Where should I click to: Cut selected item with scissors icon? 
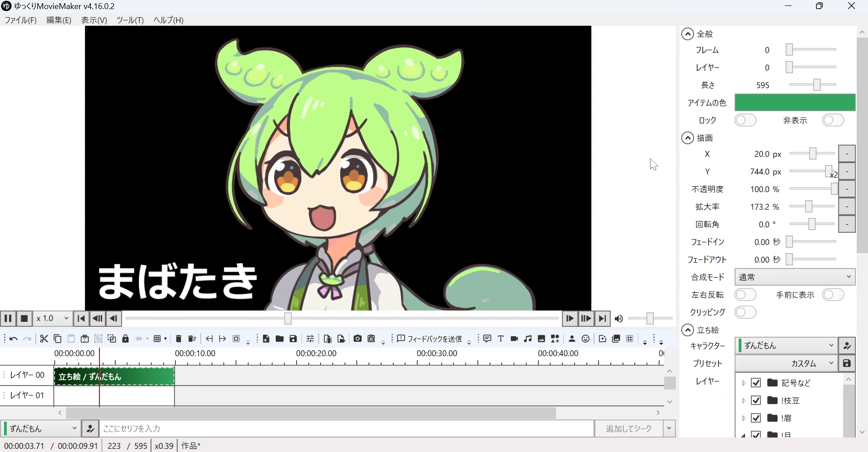pos(44,339)
